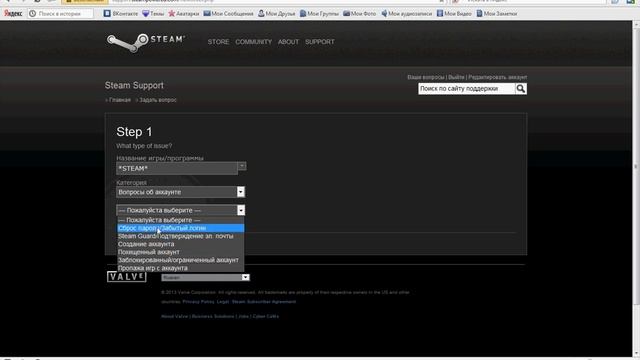Screen dimensions: 640x360
Task: Open the Аватарки bookmark
Action: pos(184,13)
